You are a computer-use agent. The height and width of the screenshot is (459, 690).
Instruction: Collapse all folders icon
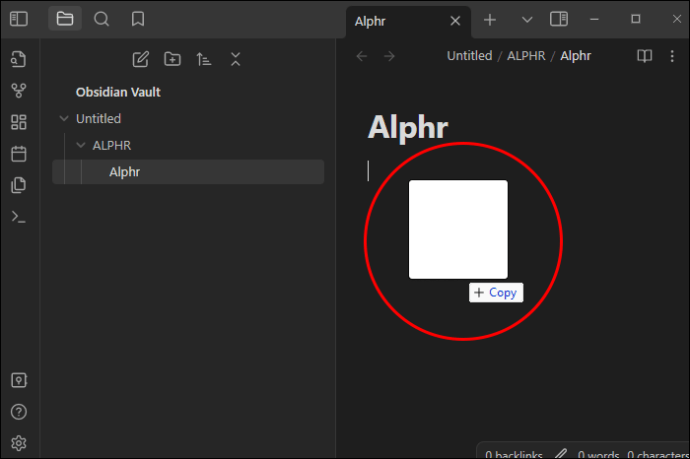pos(235,59)
